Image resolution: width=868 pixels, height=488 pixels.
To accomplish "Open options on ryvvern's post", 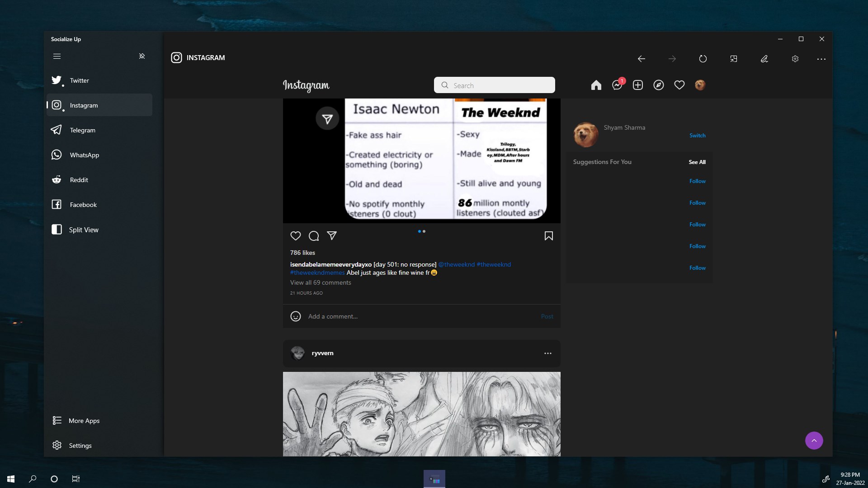I will click(547, 353).
